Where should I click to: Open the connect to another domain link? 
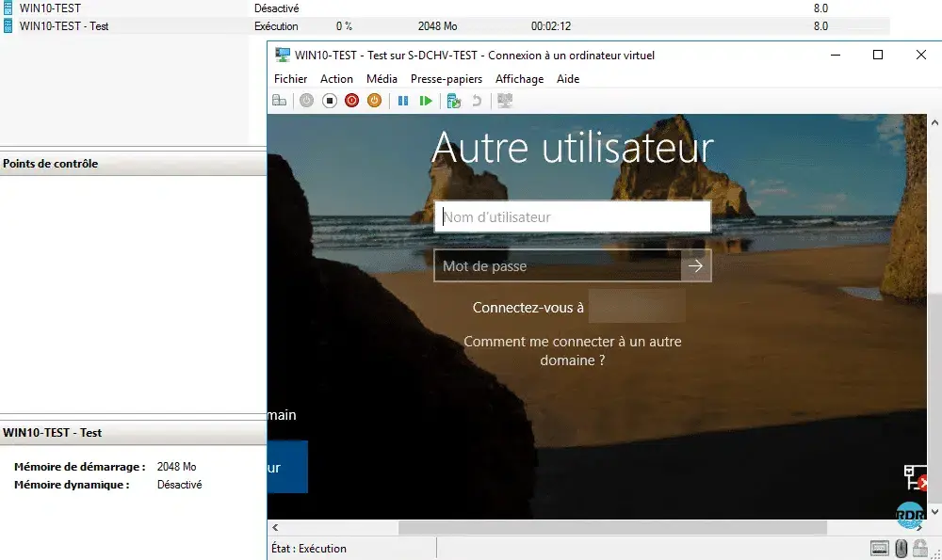pyautogui.click(x=573, y=350)
